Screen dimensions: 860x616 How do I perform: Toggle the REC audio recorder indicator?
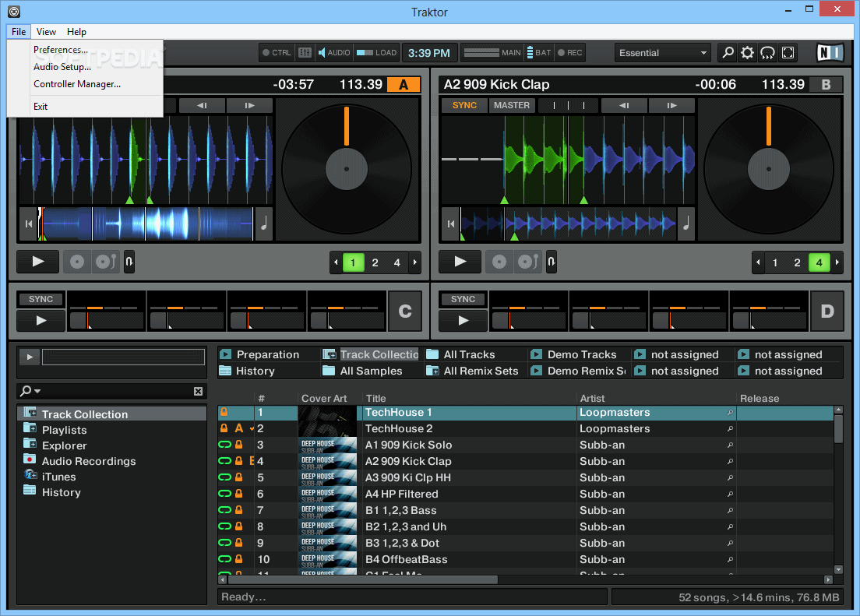point(570,53)
